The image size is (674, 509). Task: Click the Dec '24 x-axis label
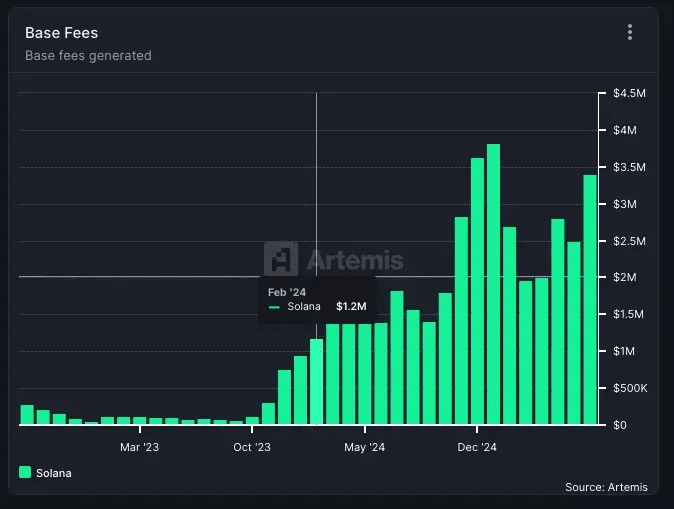pyautogui.click(x=477, y=447)
